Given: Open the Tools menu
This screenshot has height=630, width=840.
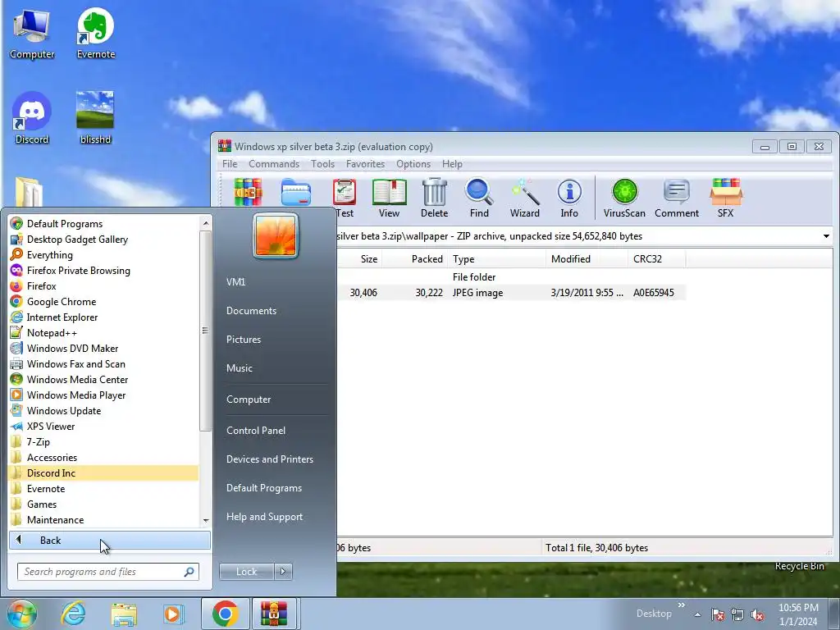Looking at the screenshot, I should coord(322,164).
